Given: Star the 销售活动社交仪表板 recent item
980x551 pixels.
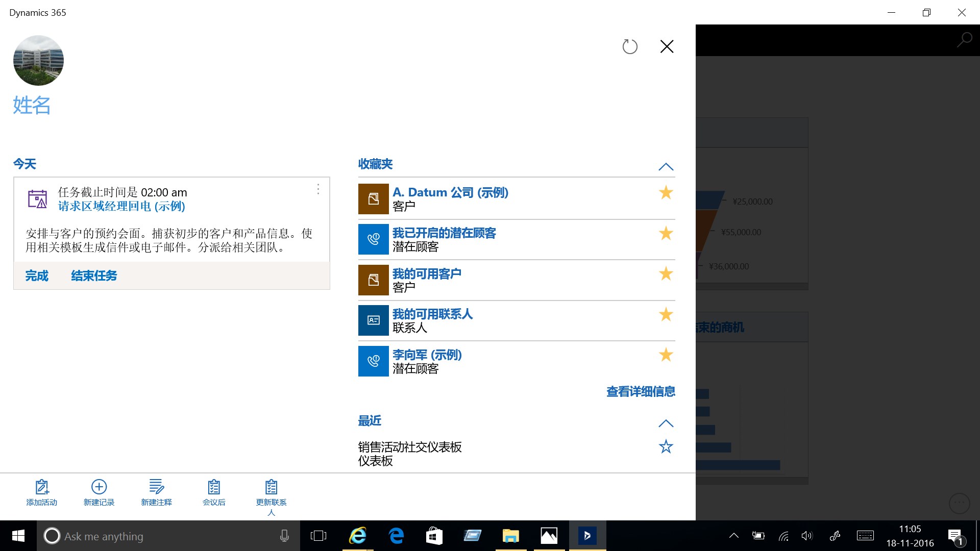Looking at the screenshot, I should coord(666,447).
